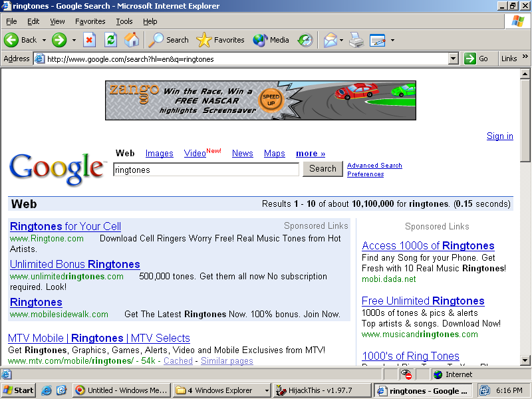Open 1000's of Ring Tones ad
532x399 pixels.
coord(410,356)
